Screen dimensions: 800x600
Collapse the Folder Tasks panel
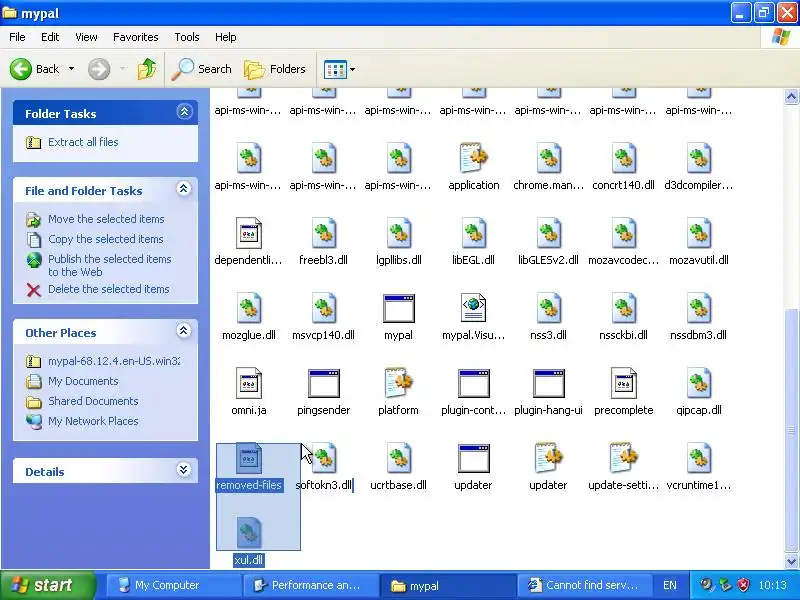pos(184,112)
